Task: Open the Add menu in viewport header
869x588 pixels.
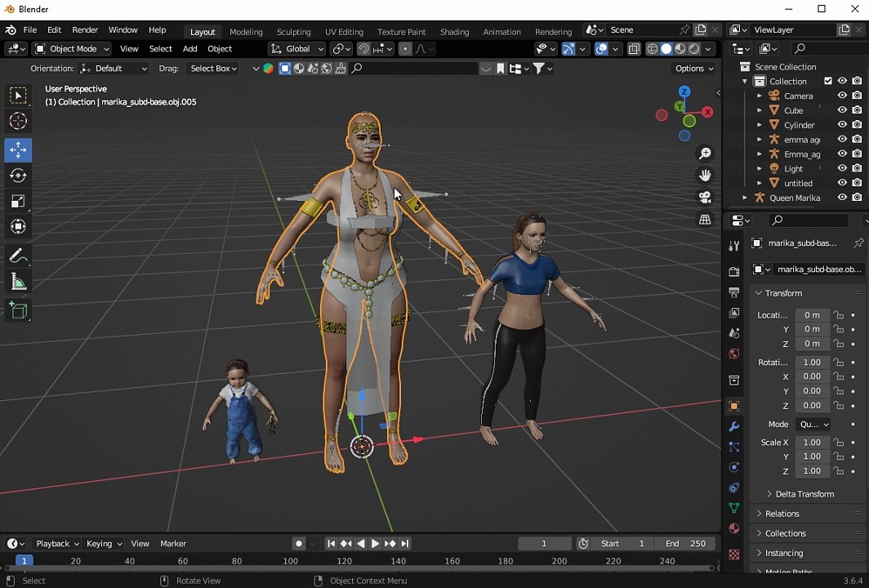Action: point(189,49)
